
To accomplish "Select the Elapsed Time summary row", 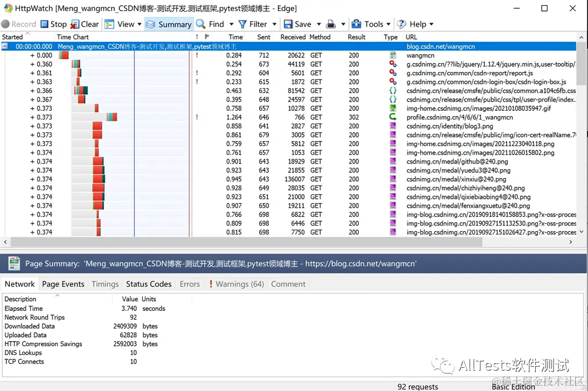I will (85, 309).
